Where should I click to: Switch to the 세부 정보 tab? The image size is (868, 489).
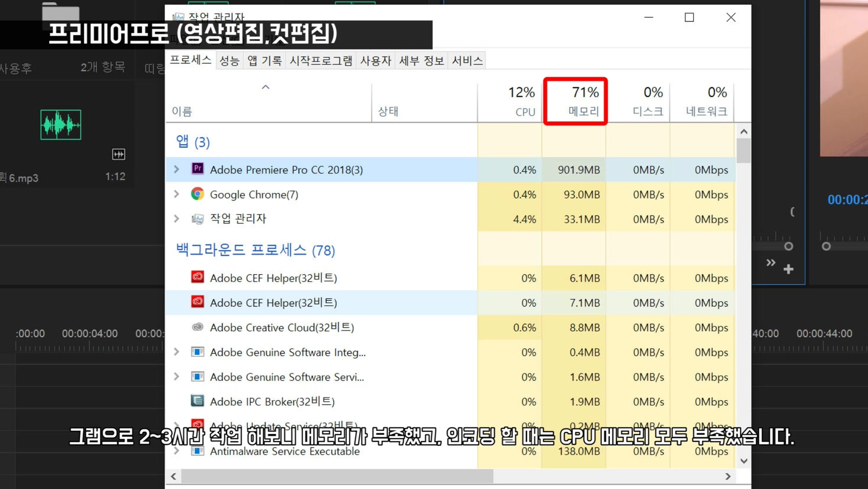click(422, 61)
